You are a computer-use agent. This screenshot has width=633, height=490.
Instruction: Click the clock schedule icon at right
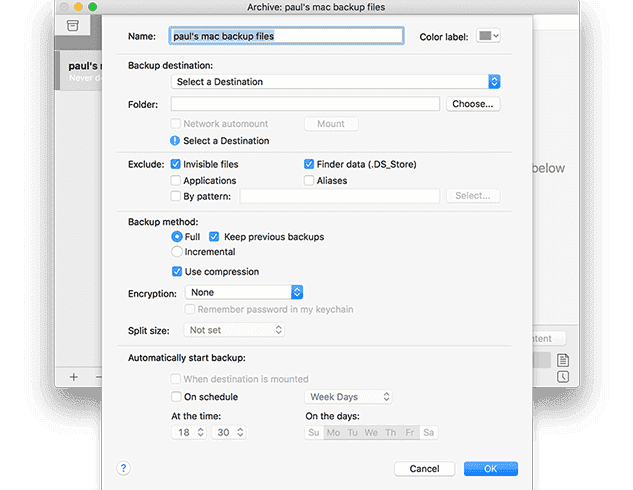coord(563,377)
